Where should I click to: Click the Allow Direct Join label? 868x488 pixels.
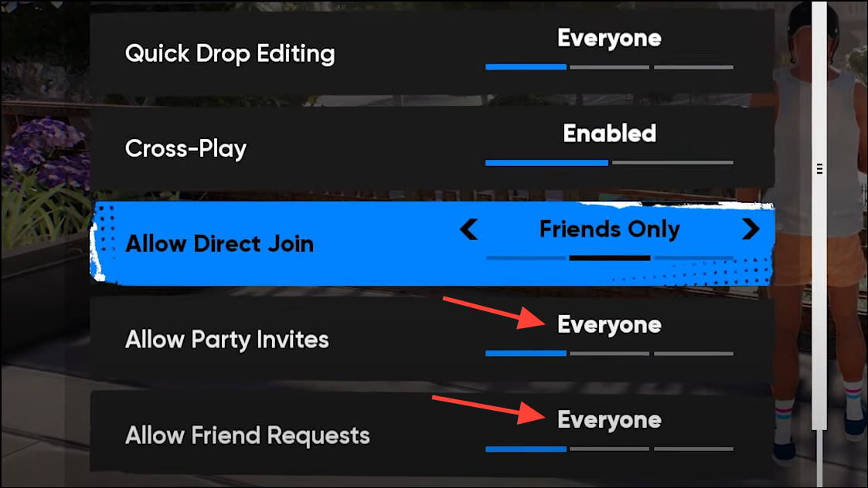coord(220,243)
